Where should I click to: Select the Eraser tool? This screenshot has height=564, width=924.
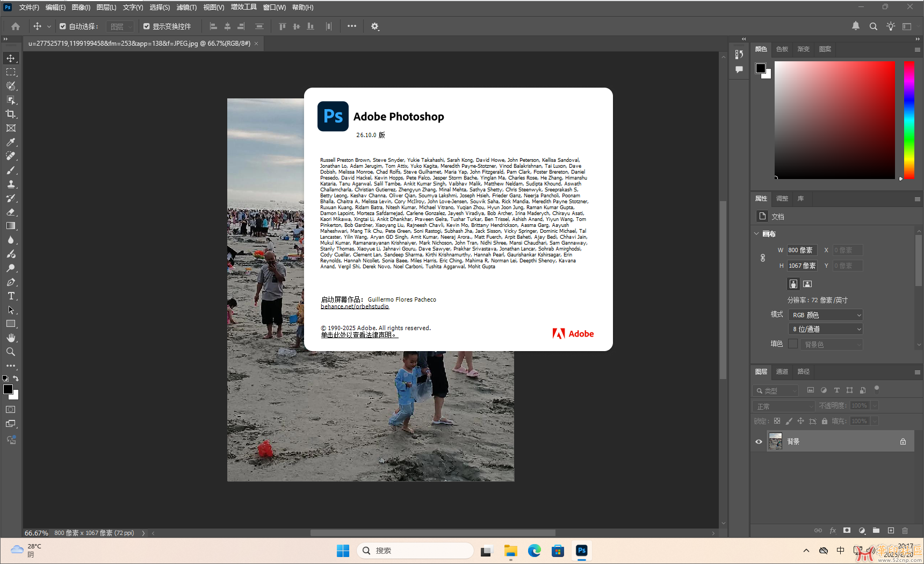pyautogui.click(x=11, y=212)
